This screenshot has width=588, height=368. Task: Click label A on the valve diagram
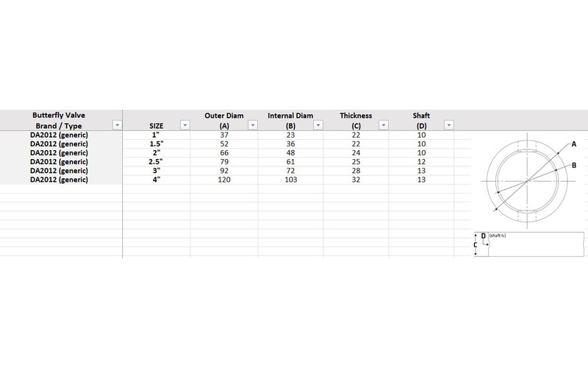[574, 144]
